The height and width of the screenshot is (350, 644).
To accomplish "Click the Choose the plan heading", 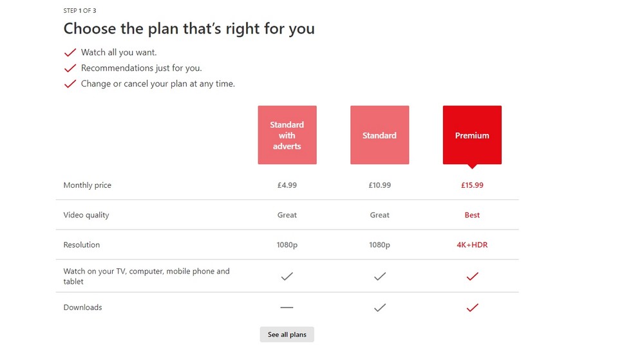I will point(189,29).
